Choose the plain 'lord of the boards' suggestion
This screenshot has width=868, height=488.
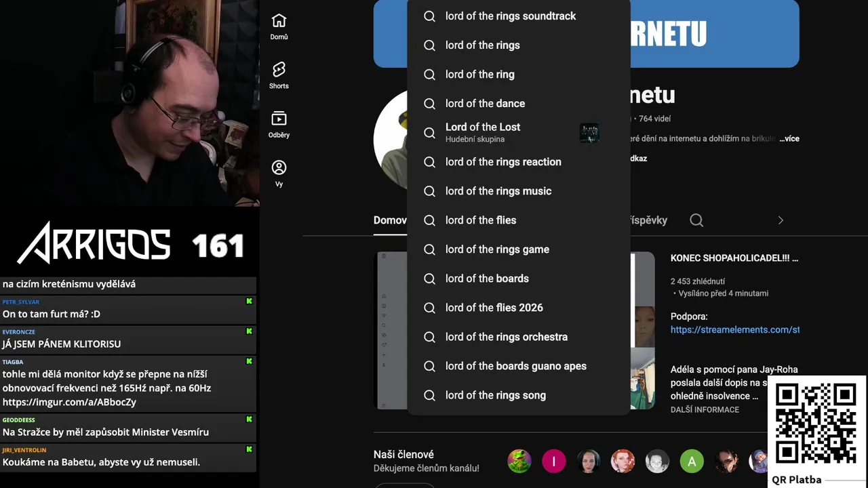(x=519, y=279)
